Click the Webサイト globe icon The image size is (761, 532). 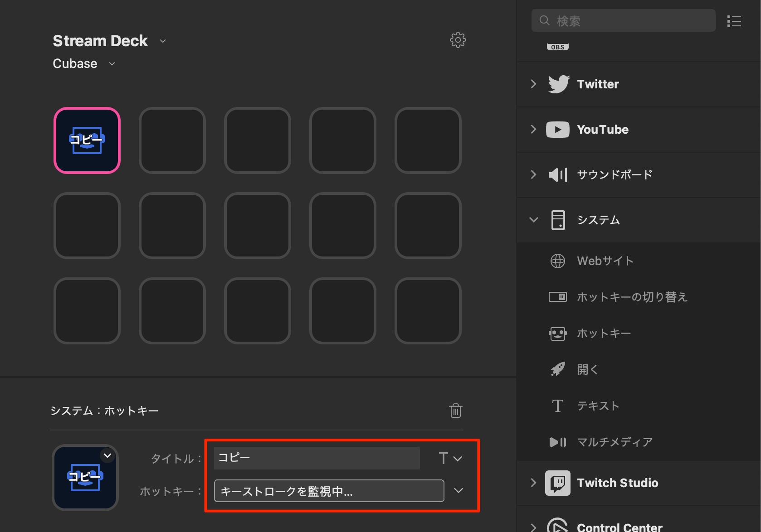557,261
